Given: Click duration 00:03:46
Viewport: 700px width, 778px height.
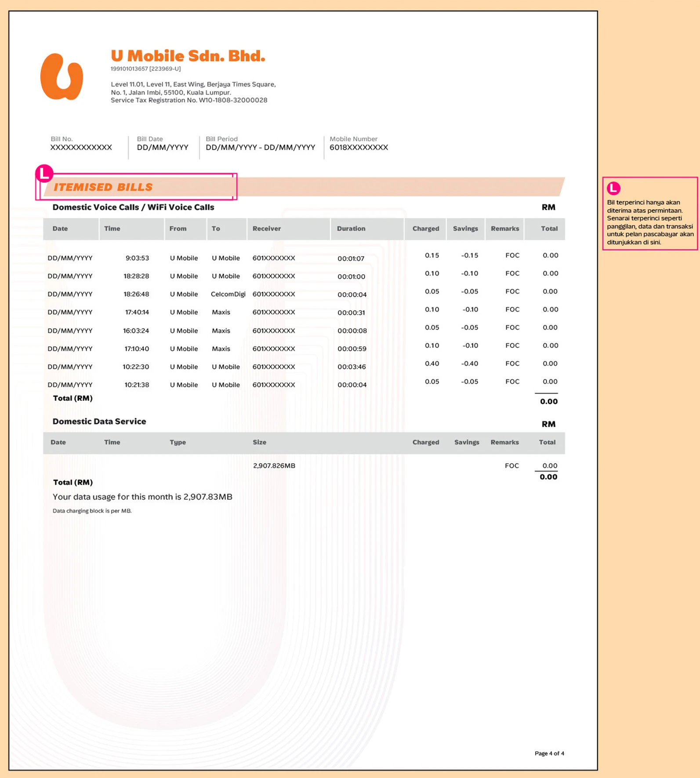Looking at the screenshot, I should [x=352, y=367].
